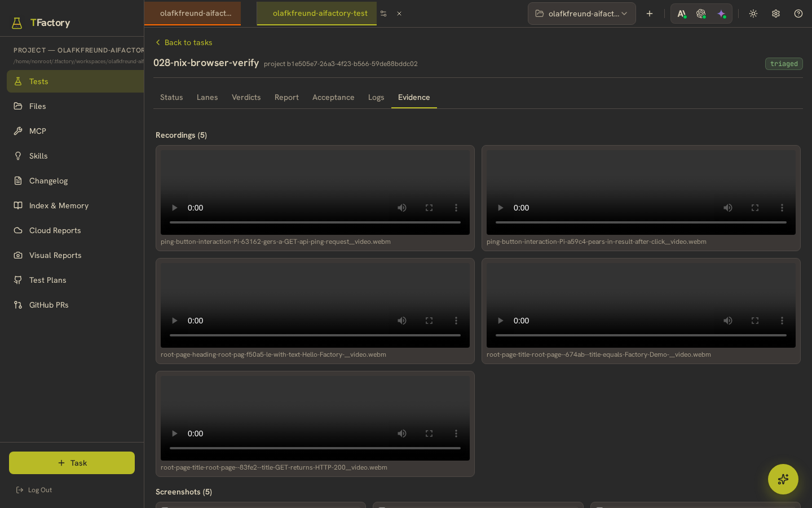Go back to tasks
This screenshot has width=812, height=508.
184,42
